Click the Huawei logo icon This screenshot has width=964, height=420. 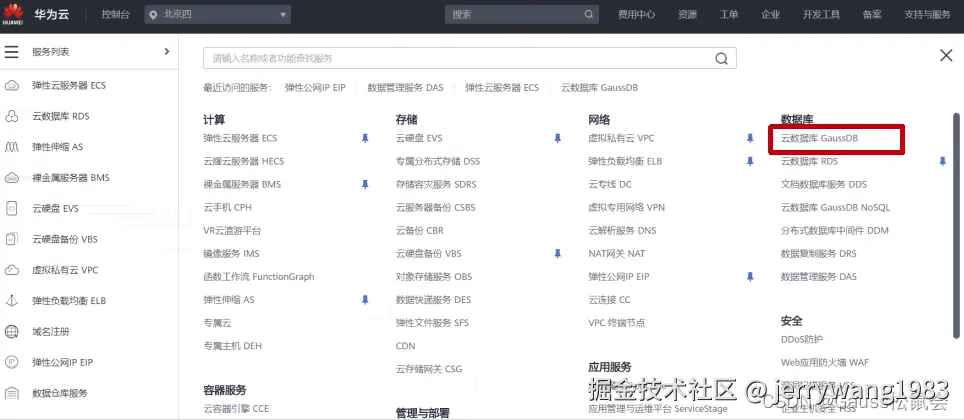coord(13,14)
